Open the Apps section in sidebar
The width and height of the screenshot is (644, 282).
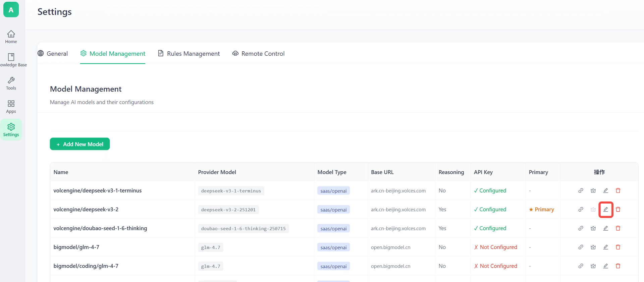[x=11, y=107]
